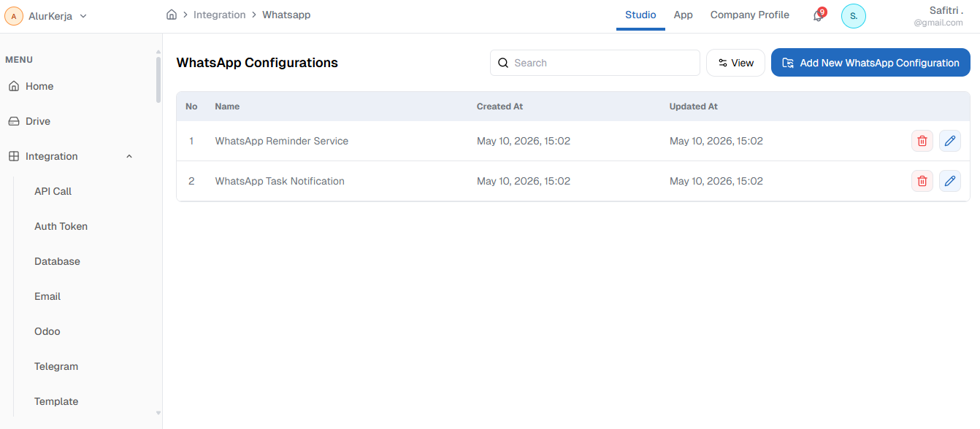This screenshot has width=980, height=429.
Task: Click the sidebar scrollbar thumb
Action: coord(158,80)
